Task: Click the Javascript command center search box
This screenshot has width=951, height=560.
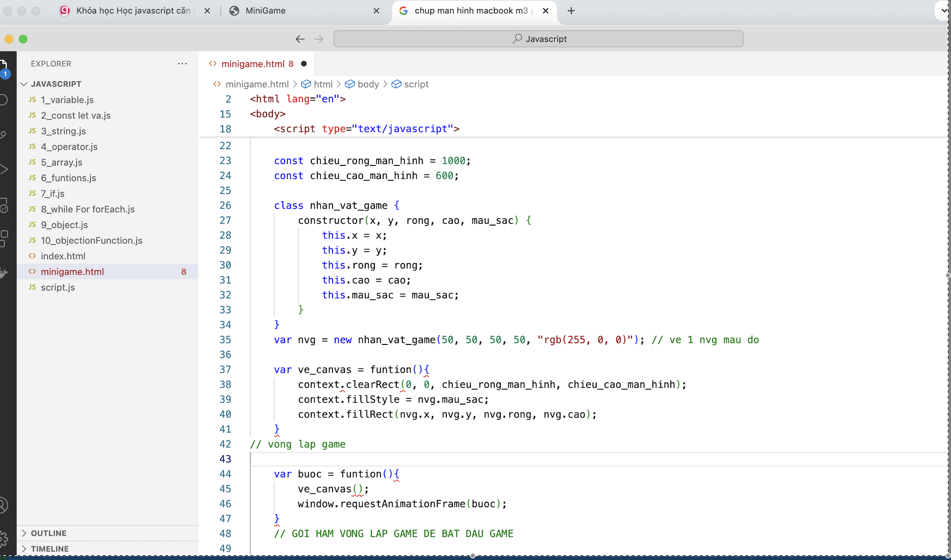Action: pyautogui.click(x=538, y=39)
